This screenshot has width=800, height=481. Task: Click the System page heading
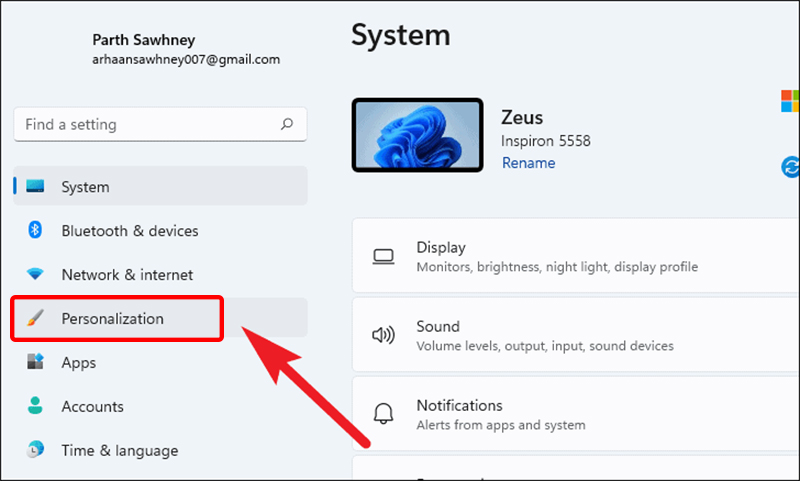[x=401, y=36]
